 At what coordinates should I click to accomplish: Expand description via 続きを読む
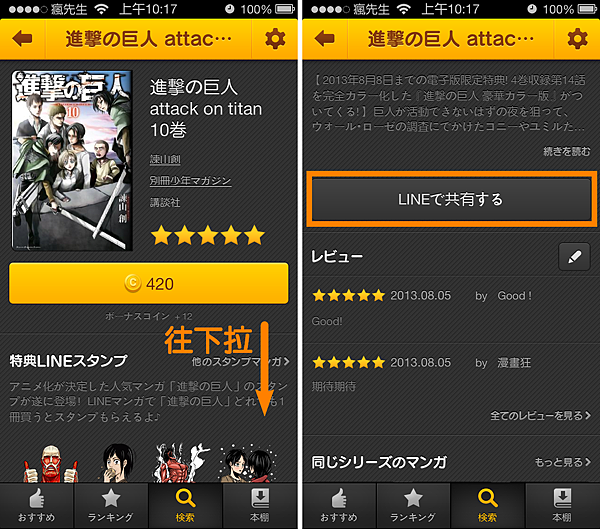tap(567, 152)
